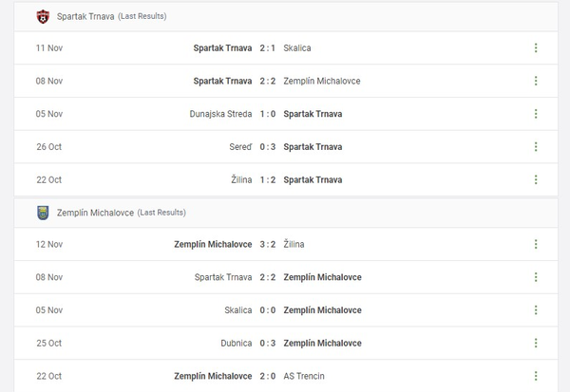
Task: Select the Skalica team name on 11 Nov
Action: [x=297, y=48]
